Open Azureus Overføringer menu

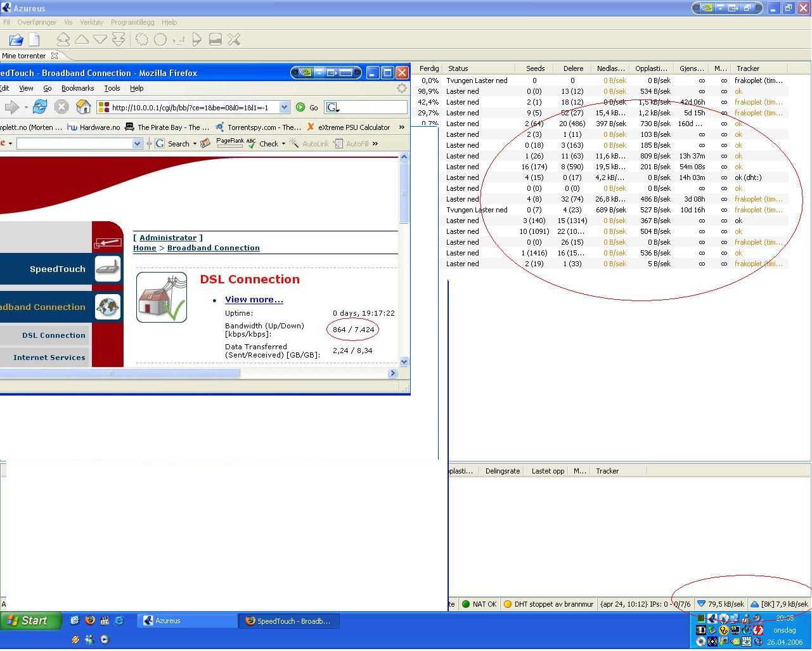(37, 22)
